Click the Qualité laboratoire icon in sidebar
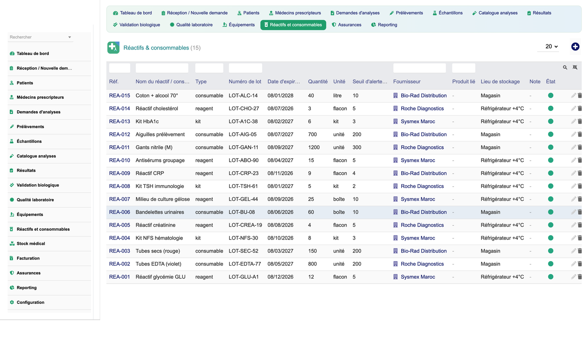Screen dimensions: 588x364 pyautogui.click(x=12, y=200)
